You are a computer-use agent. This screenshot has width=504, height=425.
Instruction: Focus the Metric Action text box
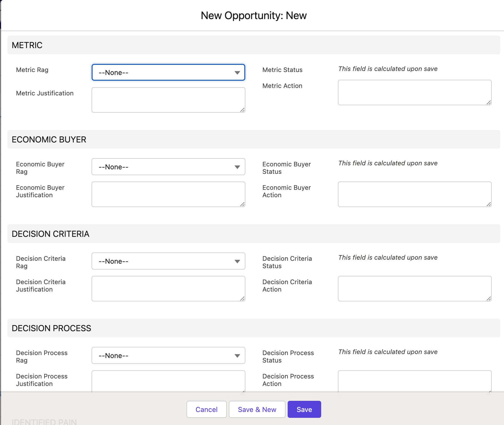pos(414,92)
